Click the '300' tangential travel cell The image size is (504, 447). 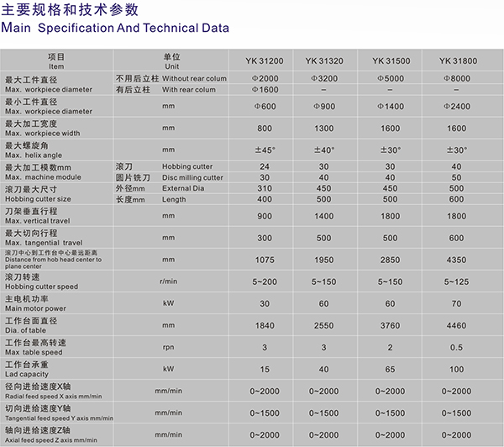pyautogui.click(x=265, y=238)
